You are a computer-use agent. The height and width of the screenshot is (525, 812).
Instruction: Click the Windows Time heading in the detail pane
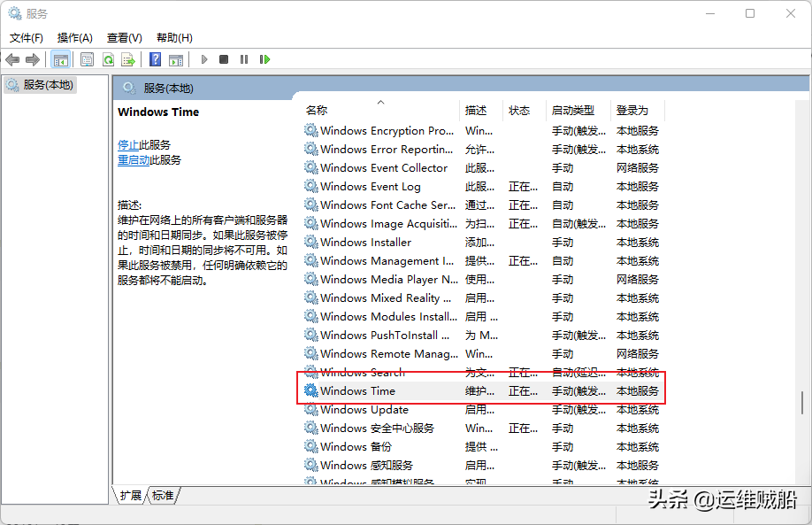click(158, 112)
